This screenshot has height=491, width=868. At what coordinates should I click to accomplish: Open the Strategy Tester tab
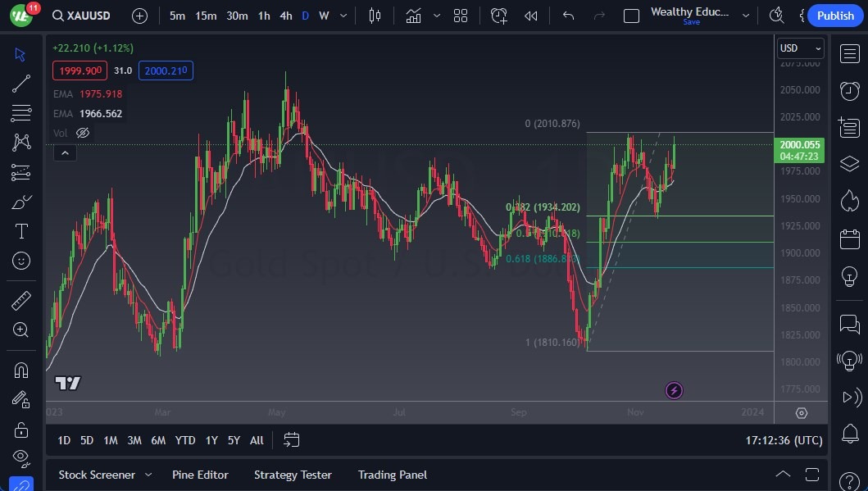point(293,475)
